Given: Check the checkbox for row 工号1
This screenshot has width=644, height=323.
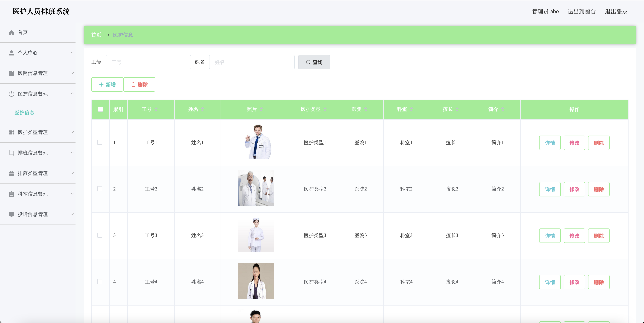Looking at the screenshot, I should click(100, 142).
